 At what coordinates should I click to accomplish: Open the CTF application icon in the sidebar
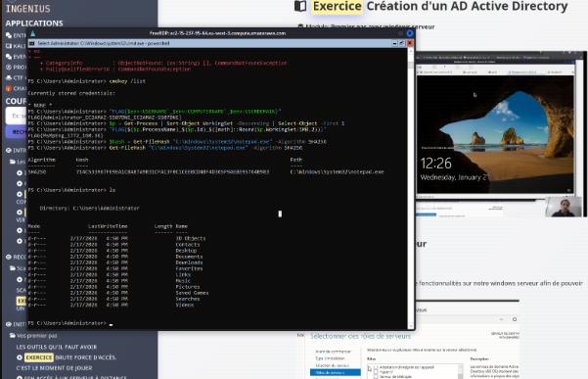9,77
